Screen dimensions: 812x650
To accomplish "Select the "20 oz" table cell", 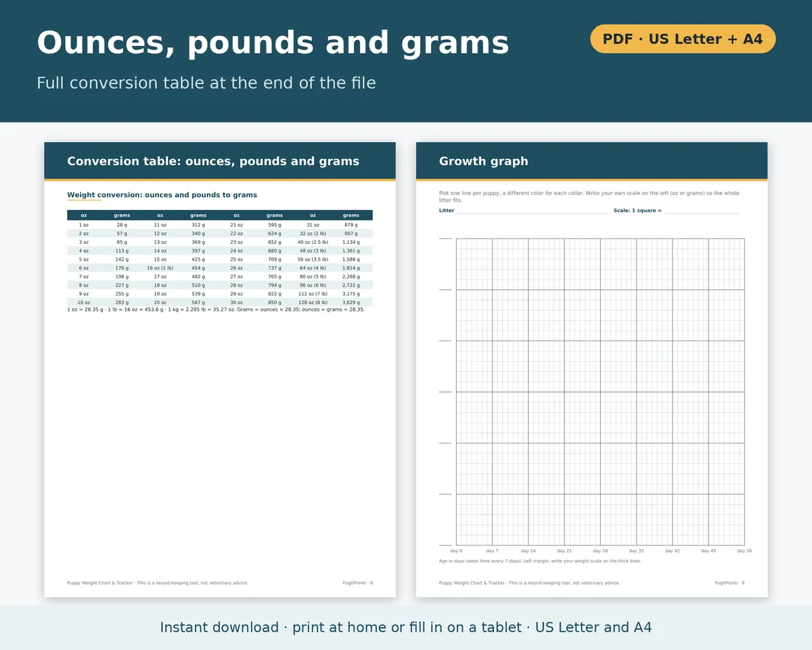I will point(160,303).
